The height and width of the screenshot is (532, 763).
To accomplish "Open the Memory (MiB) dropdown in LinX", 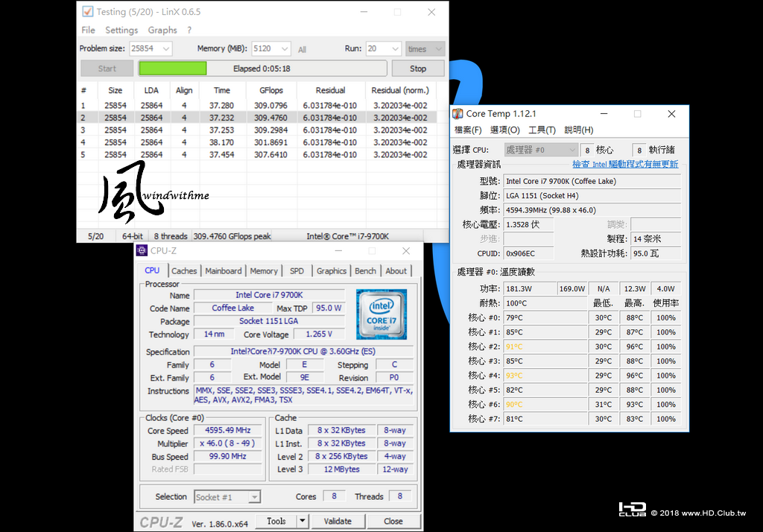I will tap(285, 48).
